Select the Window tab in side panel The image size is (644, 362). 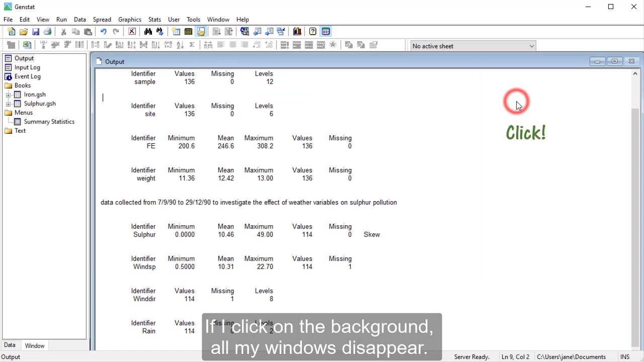pos(35,346)
